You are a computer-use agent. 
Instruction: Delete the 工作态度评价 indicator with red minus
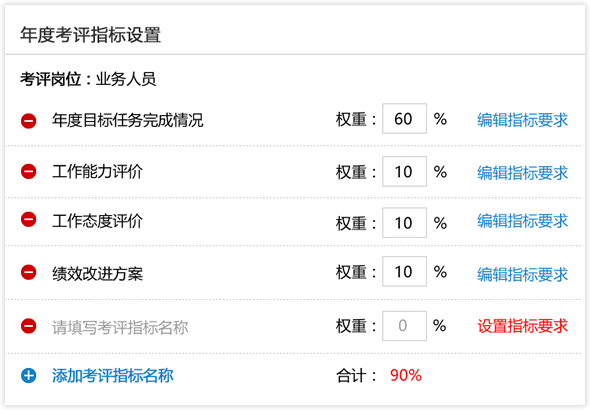tap(29, 220)
